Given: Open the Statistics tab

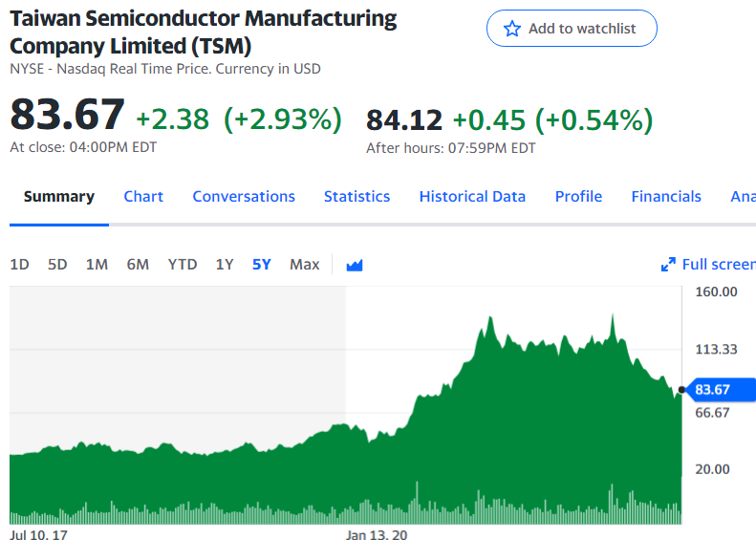Looking at the screenshot, I should coord(356,196).
